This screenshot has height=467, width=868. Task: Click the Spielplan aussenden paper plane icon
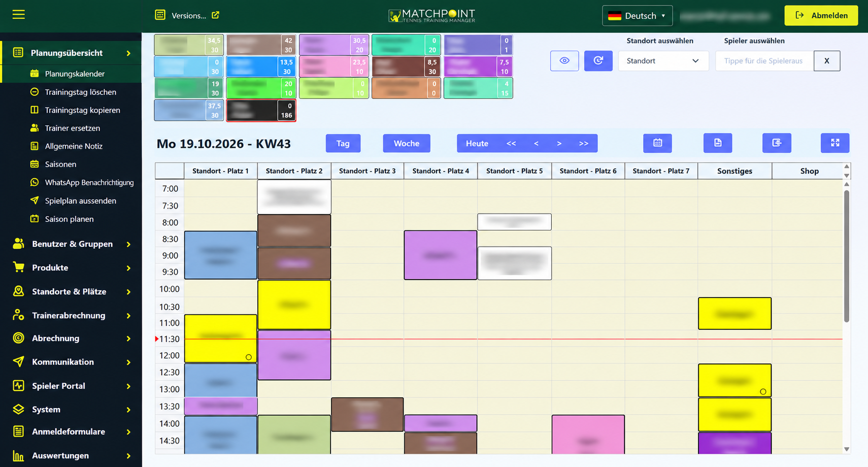coord(35,201)
